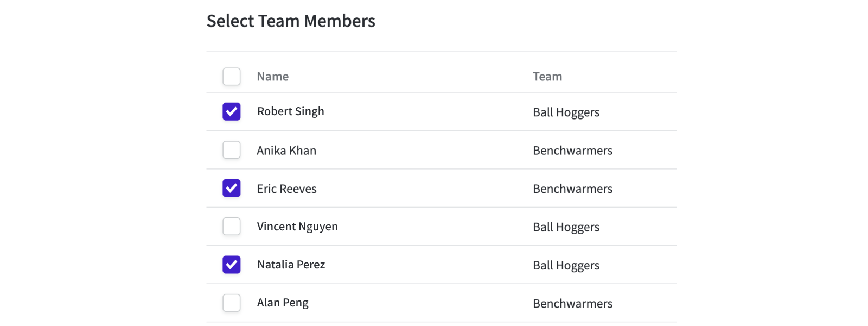The width and height of the screenshot is (868, 326).
Task: Deselect Natalia Perez's checkbox
Action: (x=232, y=265)
